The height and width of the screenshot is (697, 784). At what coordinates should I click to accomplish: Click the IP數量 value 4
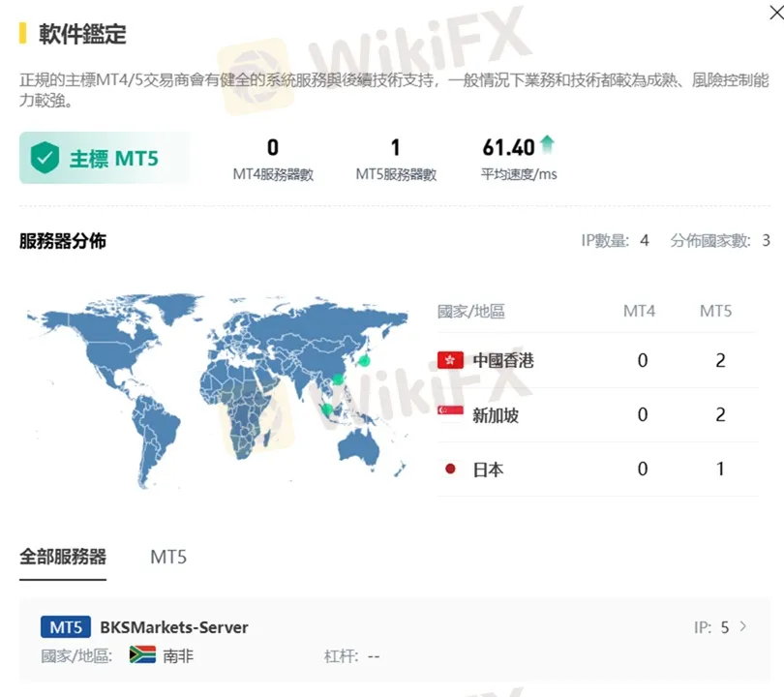(644, 240)
